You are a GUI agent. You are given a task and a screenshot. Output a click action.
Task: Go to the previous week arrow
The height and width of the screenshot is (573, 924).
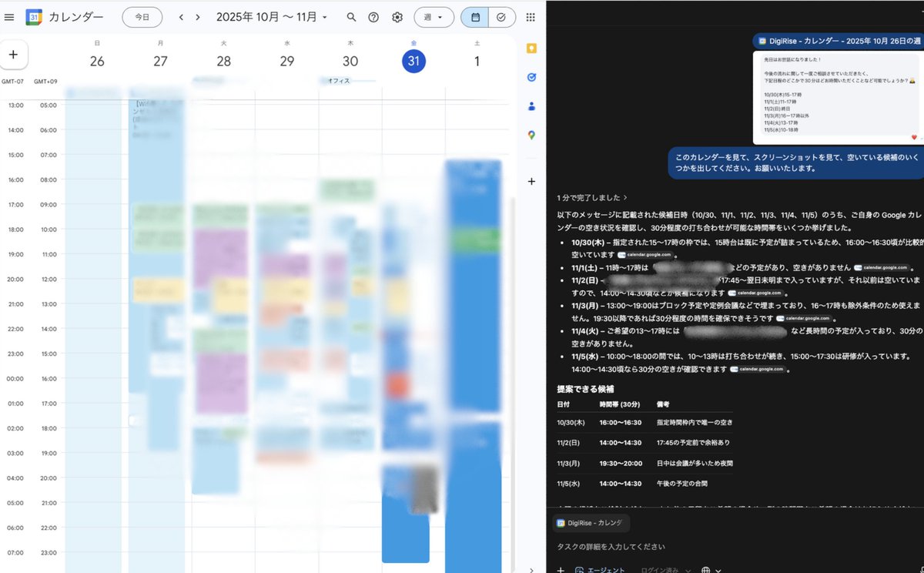(x=181, y=17)
